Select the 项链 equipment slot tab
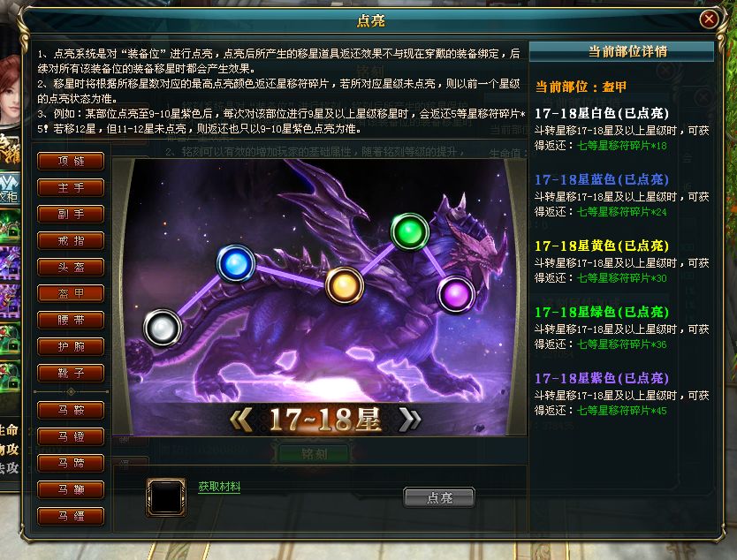The image size is (737, 560). pyautogui.click(x=71, y=161)
